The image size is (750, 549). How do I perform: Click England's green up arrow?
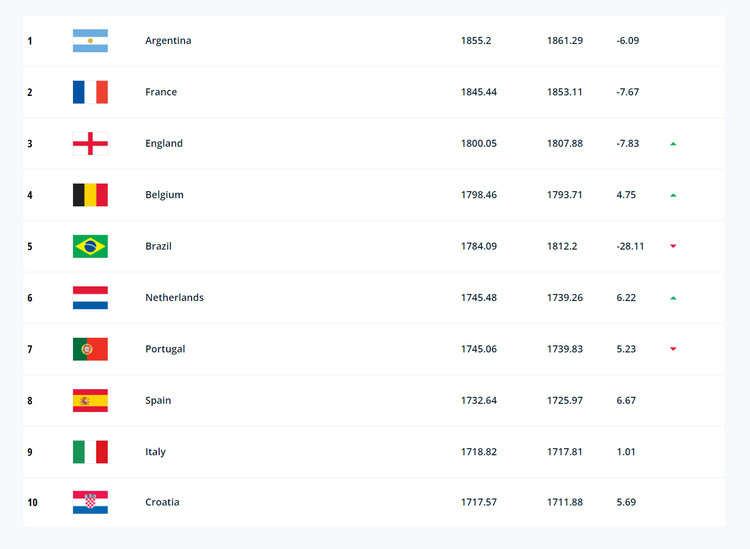click(x=673, y=143)
